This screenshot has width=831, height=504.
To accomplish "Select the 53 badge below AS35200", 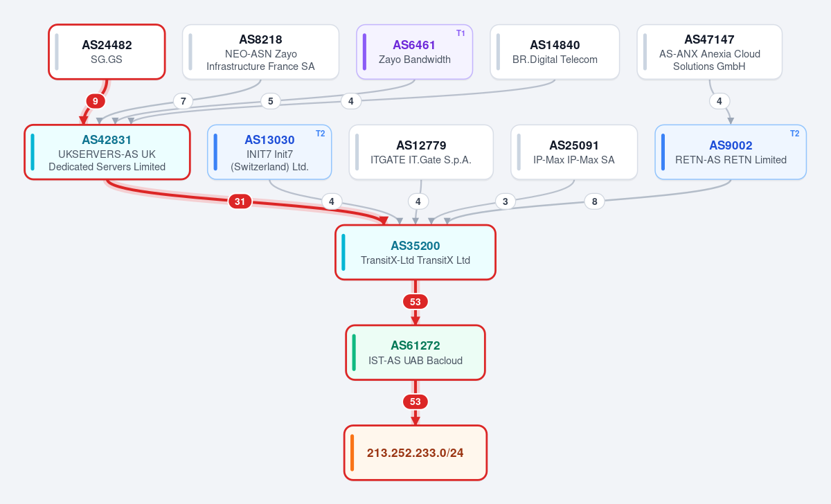I will coord(415,302).
